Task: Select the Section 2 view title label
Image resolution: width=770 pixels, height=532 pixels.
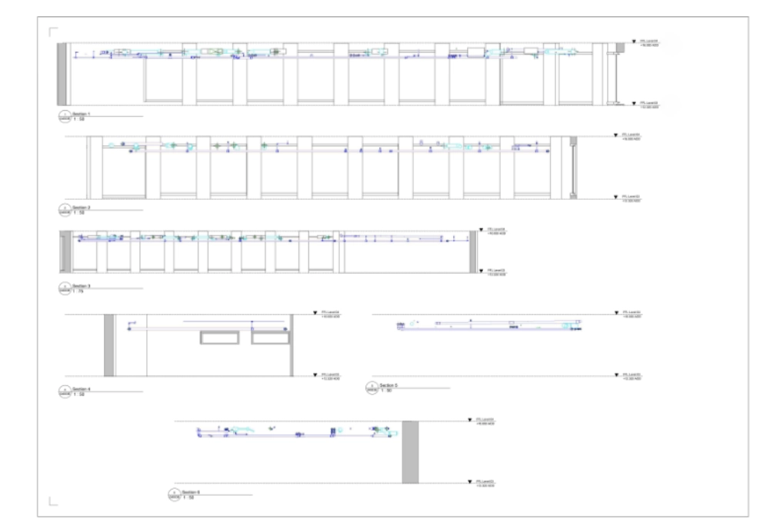Action: tap(82, 207)
